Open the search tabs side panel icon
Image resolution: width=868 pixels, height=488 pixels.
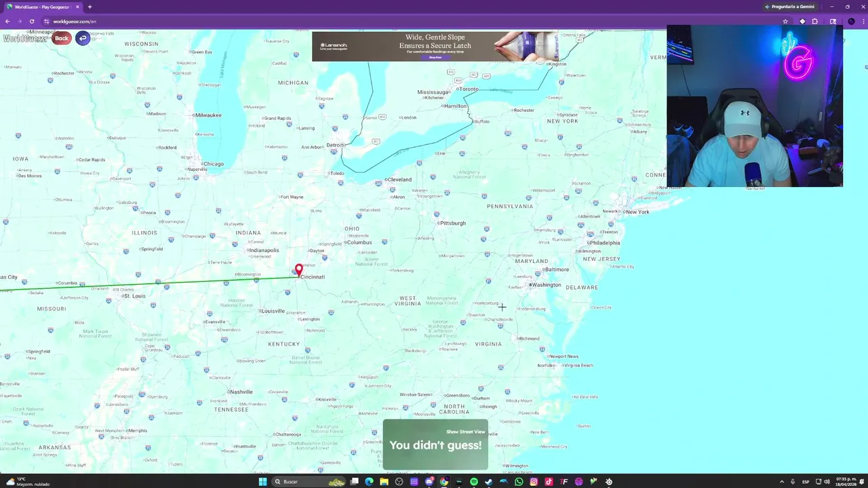[x=833, y=21]
